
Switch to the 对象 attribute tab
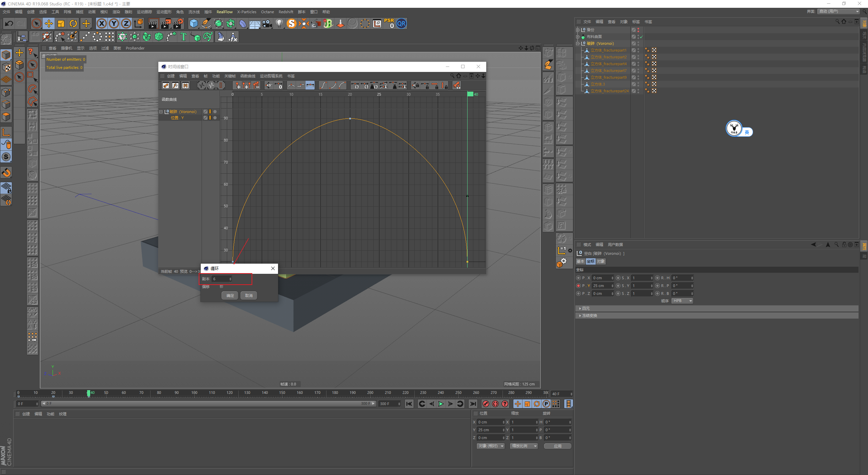point(601,261)
